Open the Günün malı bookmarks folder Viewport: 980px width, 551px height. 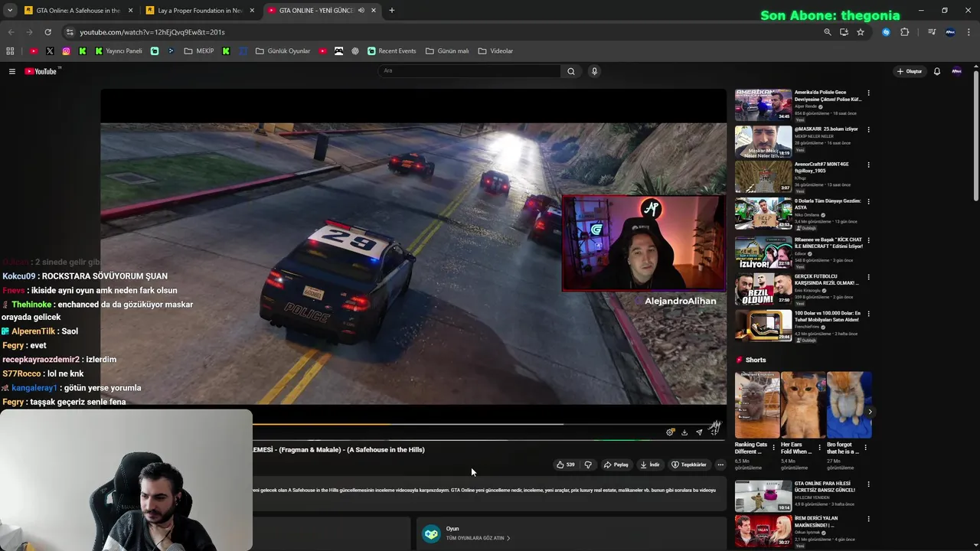[447, 51]
